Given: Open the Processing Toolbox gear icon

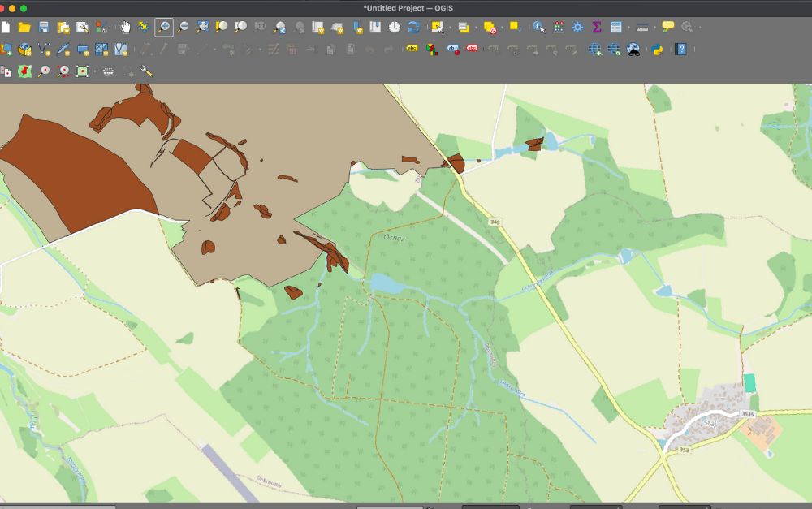Looking at the screenshot, I should point(577,28).
